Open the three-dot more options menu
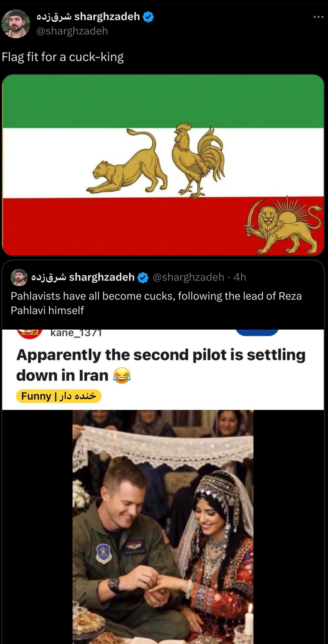Viewport: 328px width, 644px height. (x=318, y=17)
